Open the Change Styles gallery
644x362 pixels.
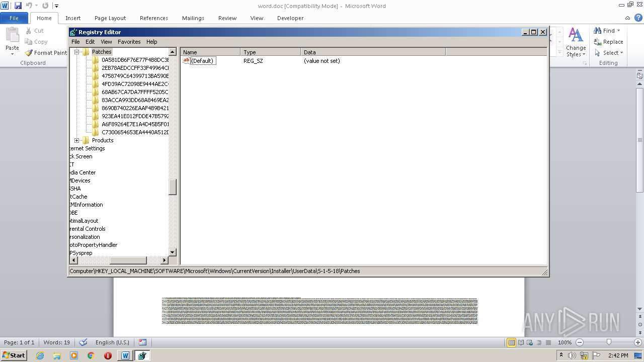576,42
